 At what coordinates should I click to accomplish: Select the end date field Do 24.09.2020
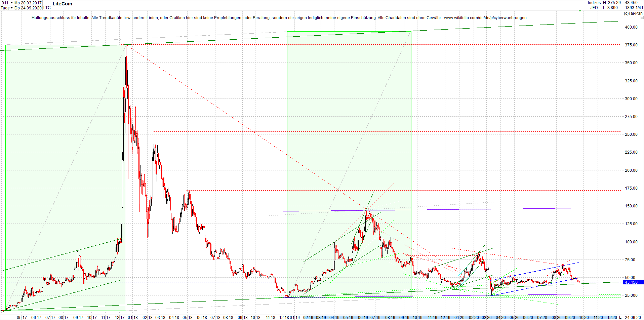tap(28, 8)
